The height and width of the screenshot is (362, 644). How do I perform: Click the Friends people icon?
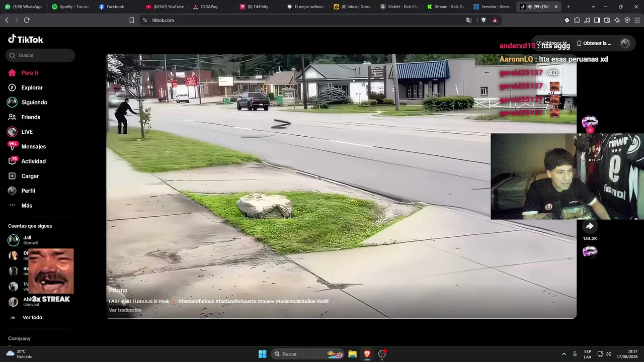tap(12, 117)
